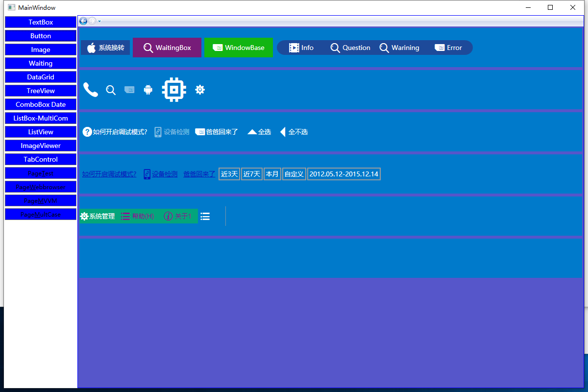Screen dimensions: 588x392
Task: Open the Image page
Action: click(41, 49)
